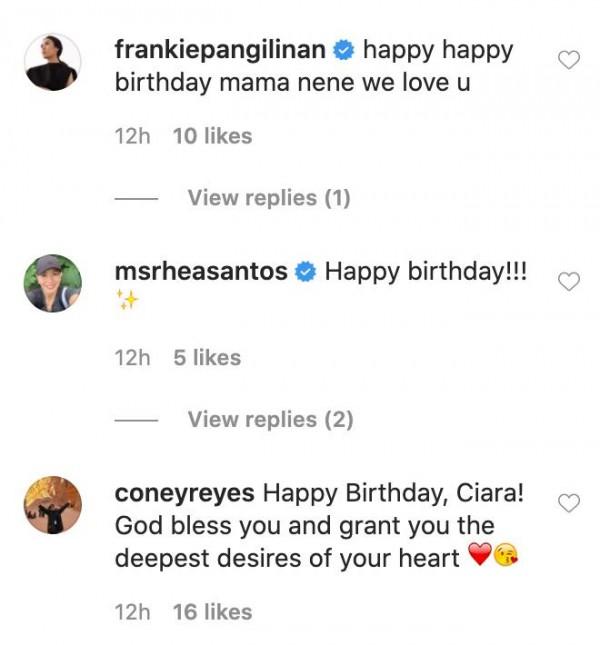Click the verified badge next to frankiepangilinan
The width and height of the screenshot is (600, 645).
[346, 49]
